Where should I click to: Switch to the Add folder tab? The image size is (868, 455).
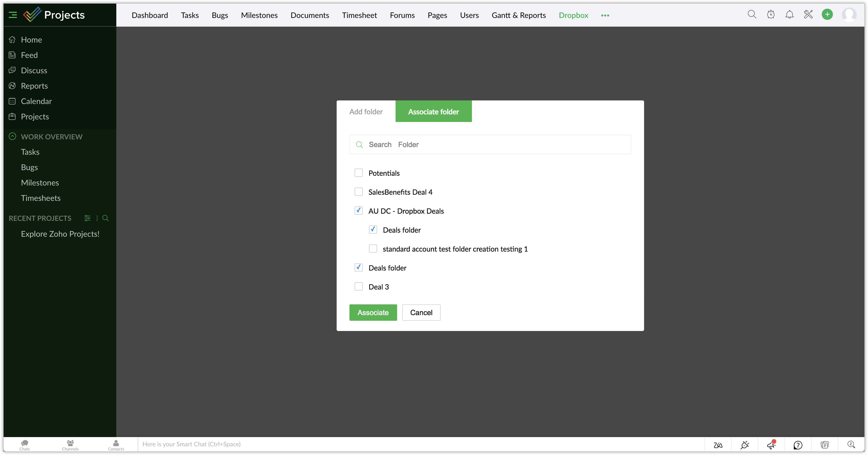pos(366,111)
